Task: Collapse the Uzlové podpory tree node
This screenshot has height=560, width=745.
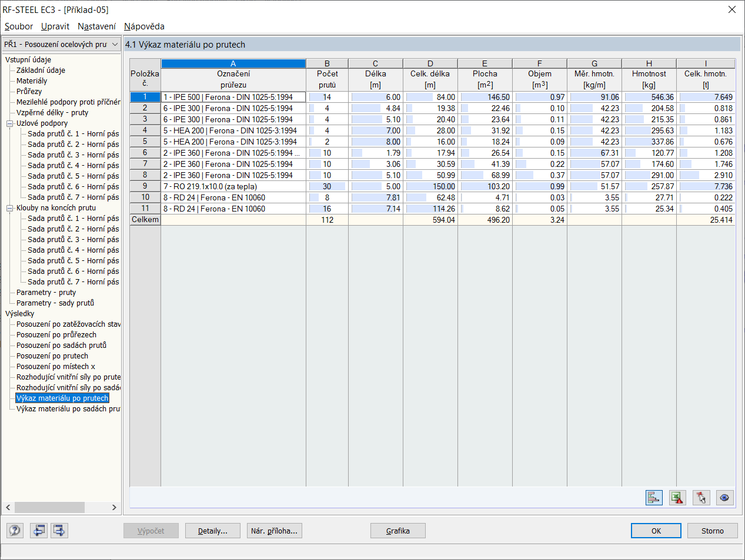Action: (x=10, y=123)
